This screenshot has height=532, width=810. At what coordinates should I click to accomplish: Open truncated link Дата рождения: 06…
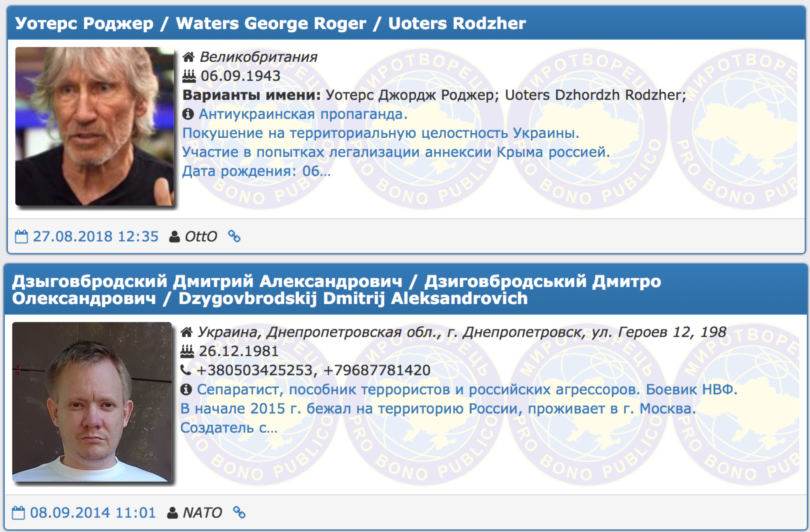[256, 171]
